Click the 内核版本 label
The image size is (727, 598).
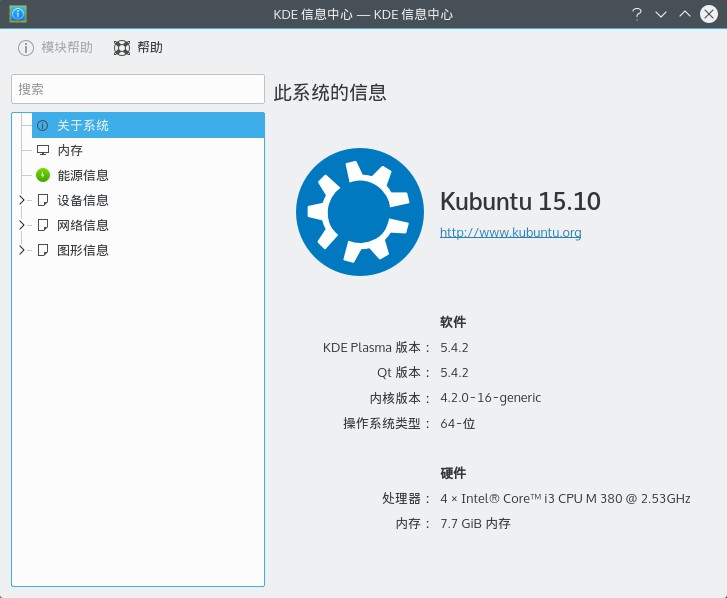pos(400,398)
